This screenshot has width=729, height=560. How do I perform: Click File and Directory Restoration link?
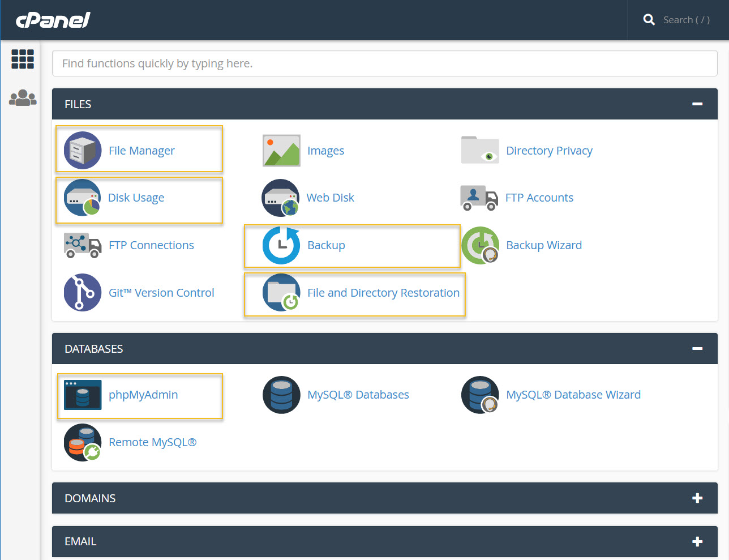click(383, 293)
